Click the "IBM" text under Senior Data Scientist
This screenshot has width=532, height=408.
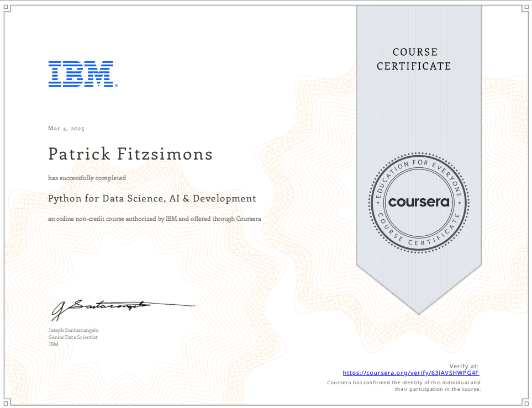pos(54,345)
